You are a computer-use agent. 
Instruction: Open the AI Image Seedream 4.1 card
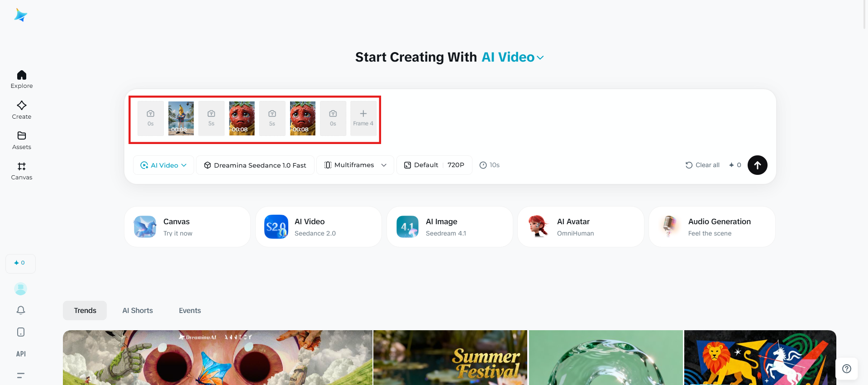(450, 227)
